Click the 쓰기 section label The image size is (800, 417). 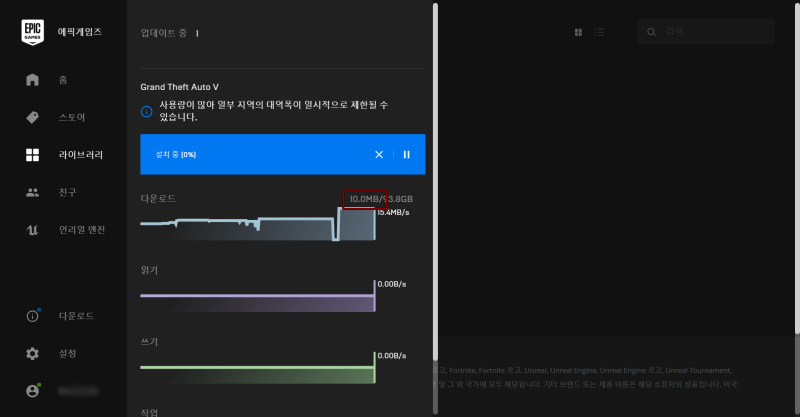149,342
